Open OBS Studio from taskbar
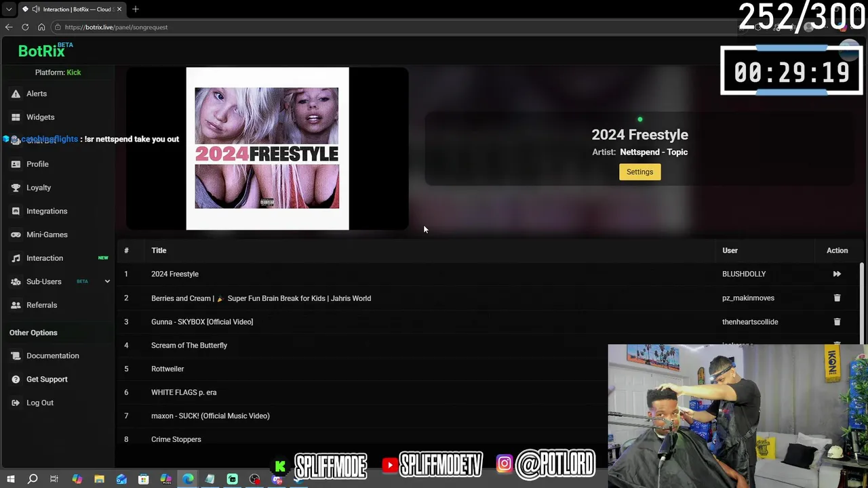 (254, 480)
